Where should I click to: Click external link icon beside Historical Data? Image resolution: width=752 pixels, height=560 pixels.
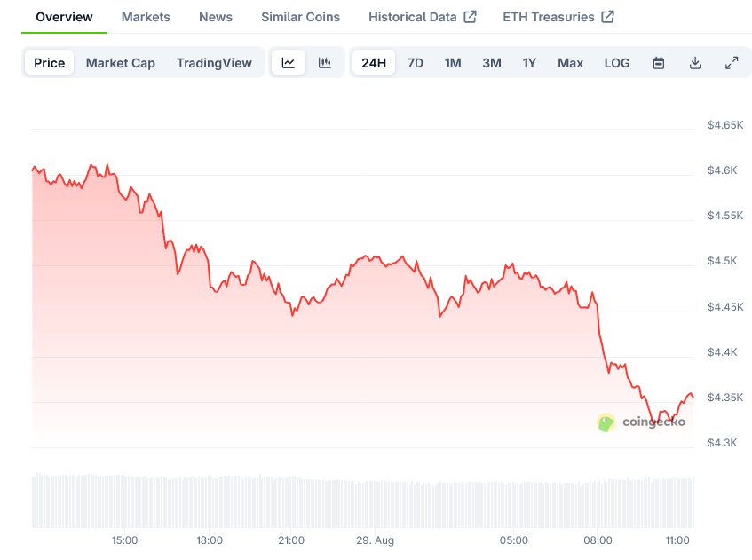point(471,17)
